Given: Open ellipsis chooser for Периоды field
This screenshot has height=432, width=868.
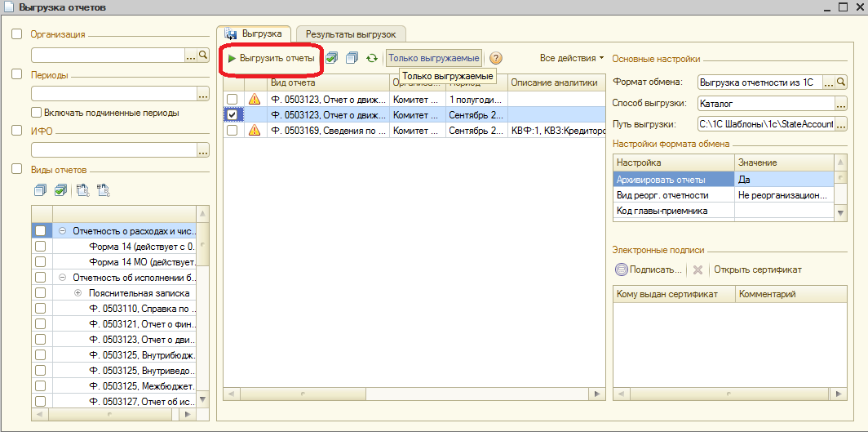Looking at the screenshot, I should (x=203, y=94).
